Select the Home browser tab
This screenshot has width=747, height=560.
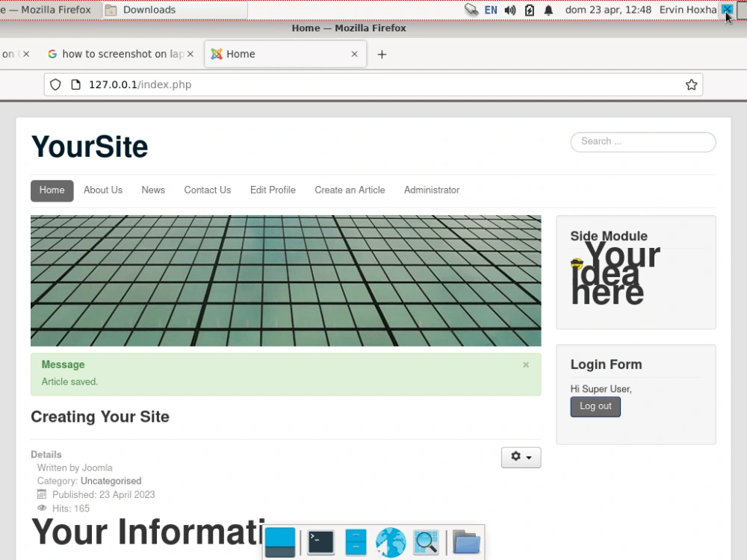[x=285, y=55]
